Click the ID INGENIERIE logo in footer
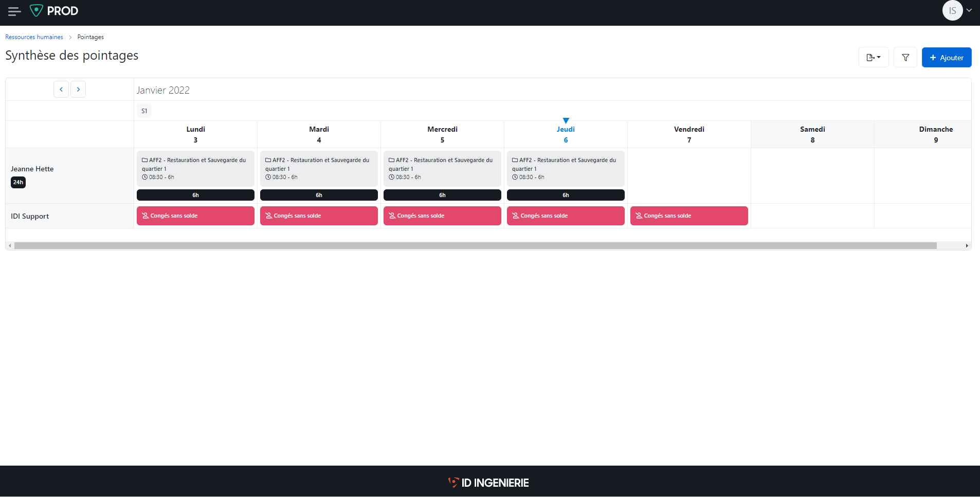This screenshot has height=497, width=980. pyautogui.click(x=487, y=482)
